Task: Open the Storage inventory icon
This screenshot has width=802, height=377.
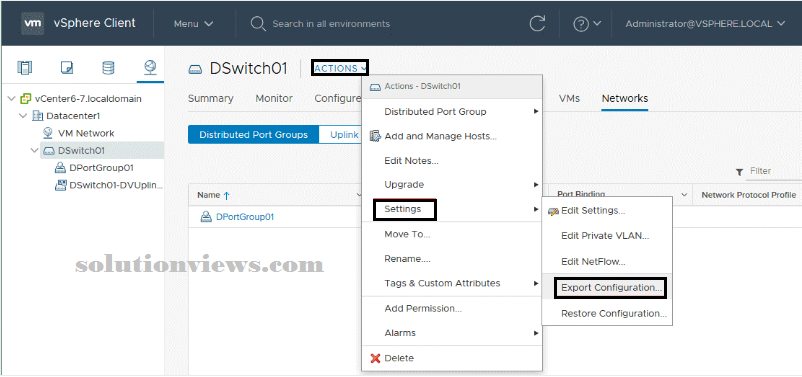Action: point(108,68)
